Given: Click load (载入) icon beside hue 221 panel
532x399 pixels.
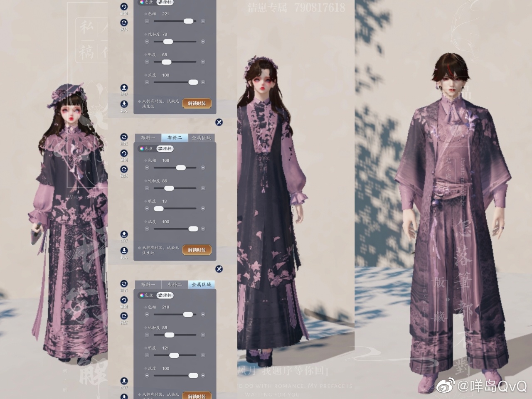Looking at the screenshot, I should pos(124,104).
